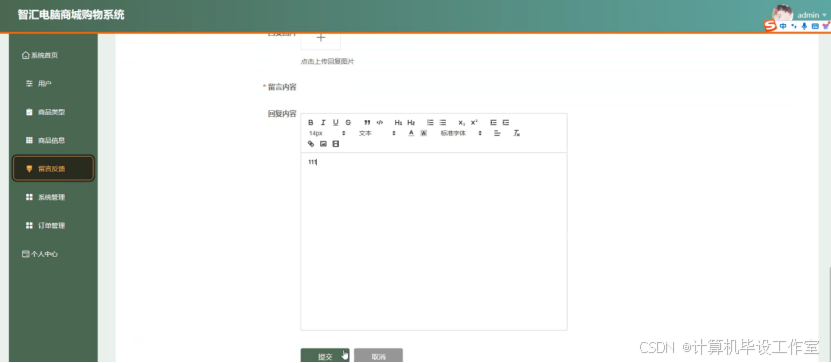Image resolution: width=831 pixels, height=363 pixels.
Task: Cancel the form with 取消 button
Action: tap(378, 356)
